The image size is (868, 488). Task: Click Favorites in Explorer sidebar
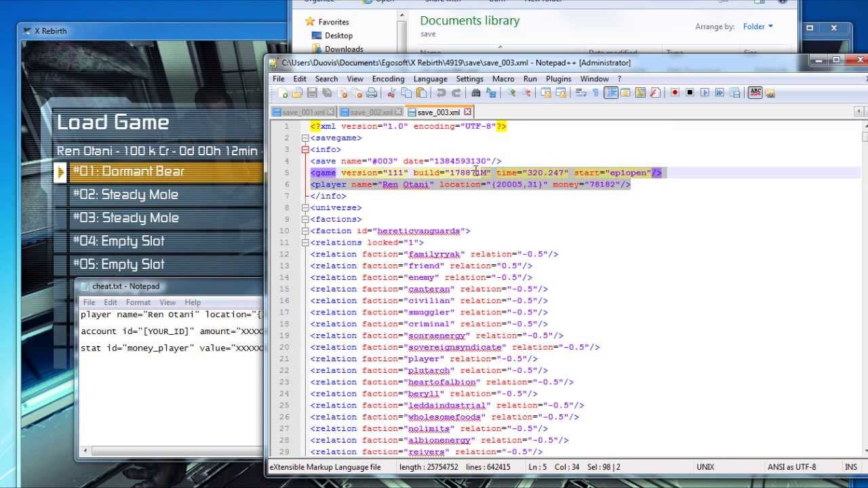[334, 22]
